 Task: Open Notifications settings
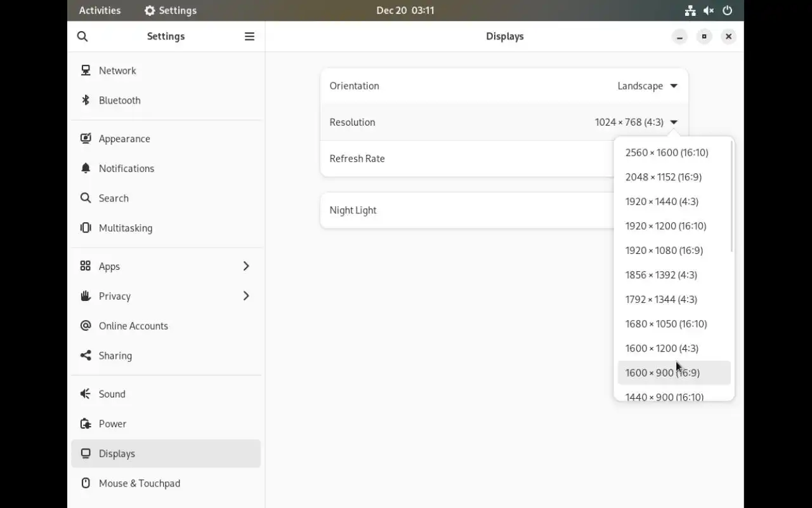pyautogui.click(x=166, y=168)
